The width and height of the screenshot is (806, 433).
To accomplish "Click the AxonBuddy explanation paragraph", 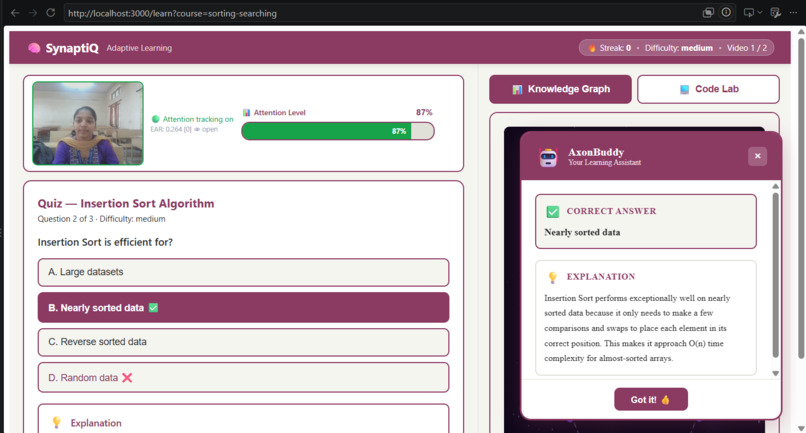I will (637, 328).
